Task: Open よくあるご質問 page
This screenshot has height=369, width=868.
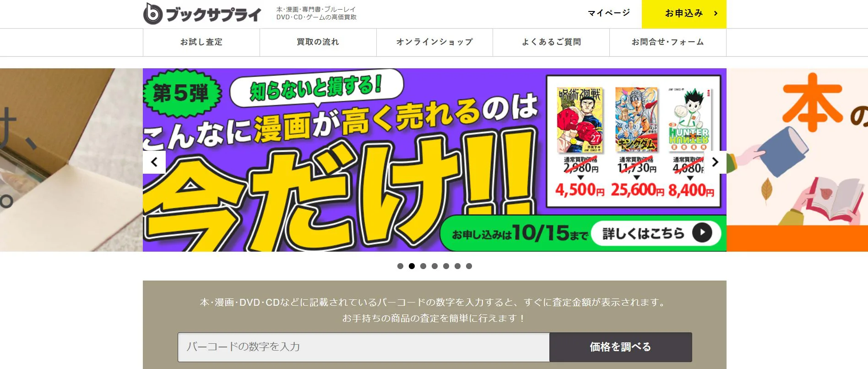Action: [551, 42]
